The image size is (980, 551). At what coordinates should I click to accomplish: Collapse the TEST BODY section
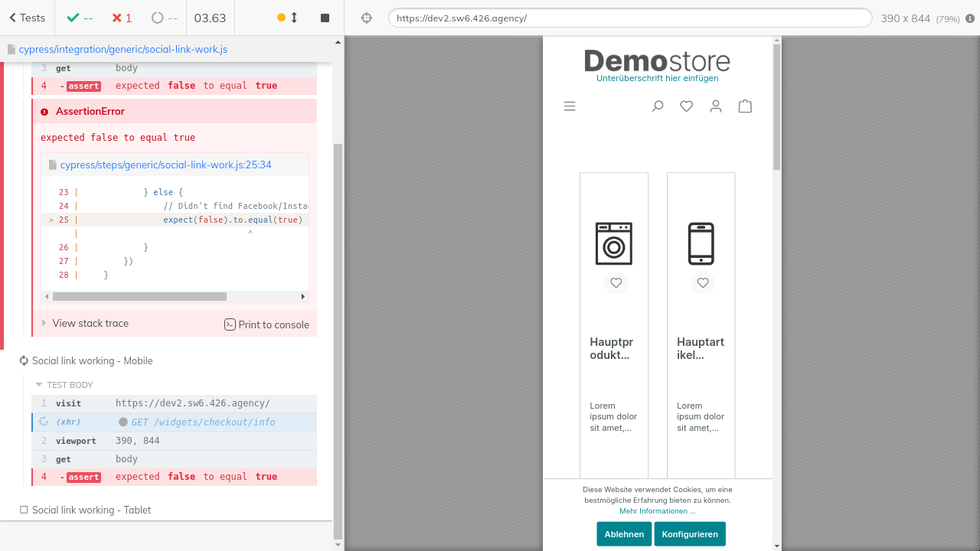click(70, 385)
